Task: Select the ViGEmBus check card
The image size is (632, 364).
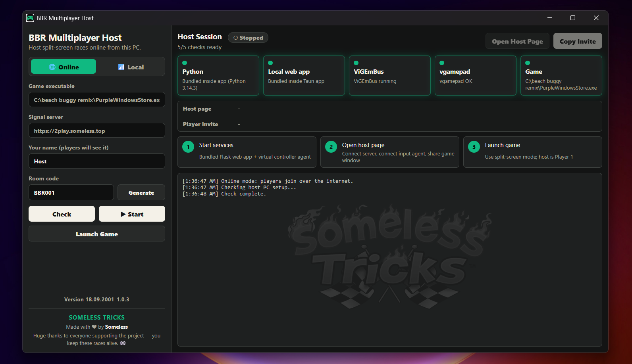Action: click(390, 75)
